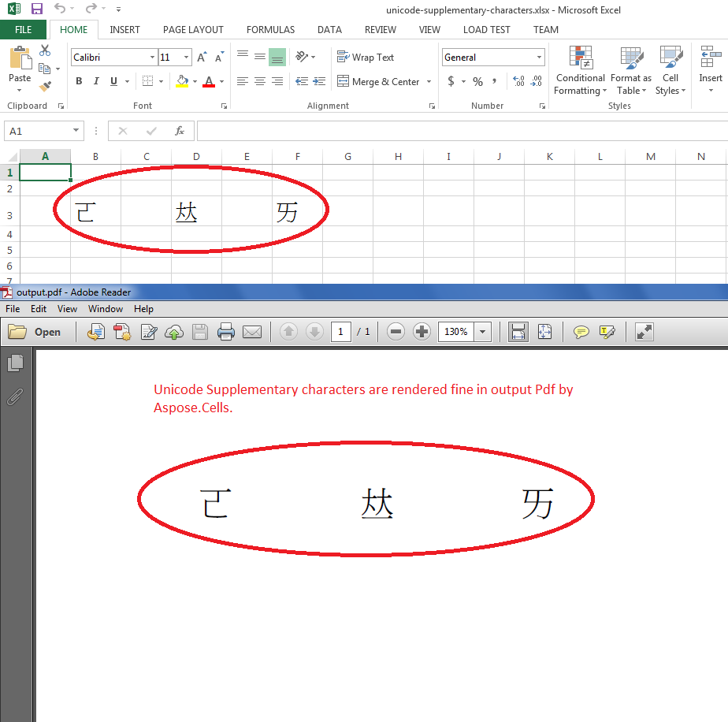This screenshot has width=728, height=722.
Task: Toggle Italic formatting
Action: pos(96,81)
